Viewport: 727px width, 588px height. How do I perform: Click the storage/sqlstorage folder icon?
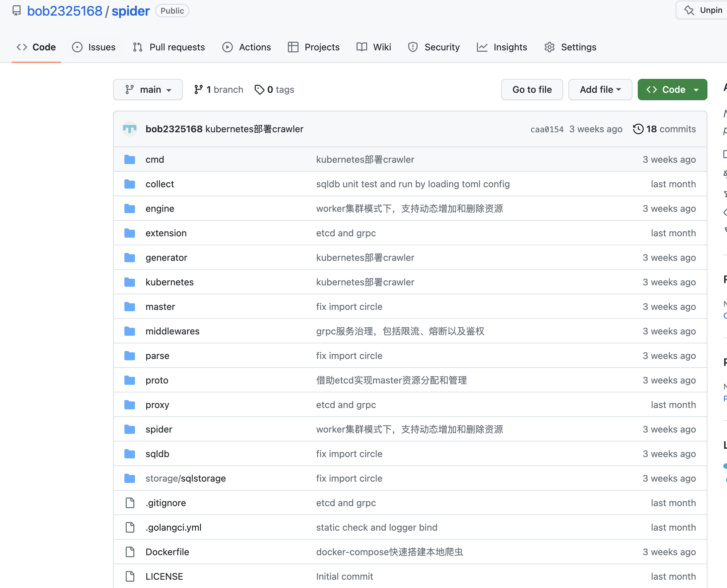(x=129, y=478)
